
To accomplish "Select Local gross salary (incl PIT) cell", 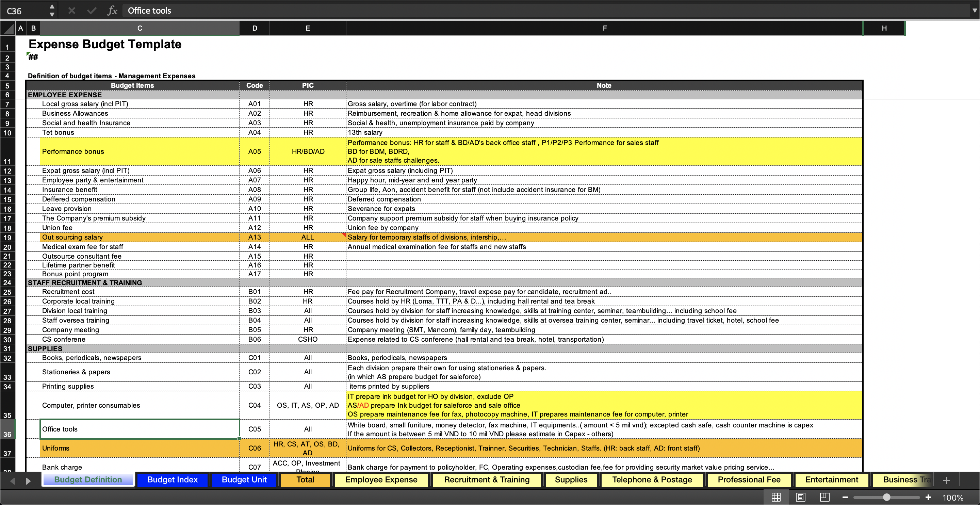I will coord(140,104).
